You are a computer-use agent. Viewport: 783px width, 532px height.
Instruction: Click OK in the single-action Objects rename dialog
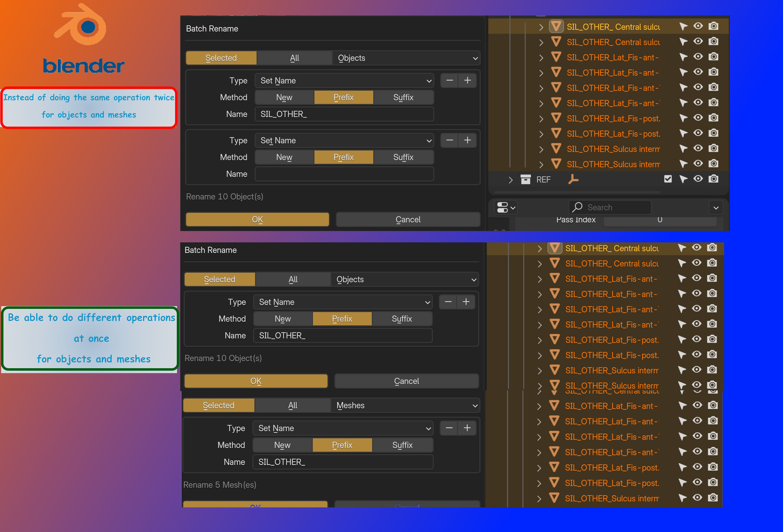[x=256, y=381]
